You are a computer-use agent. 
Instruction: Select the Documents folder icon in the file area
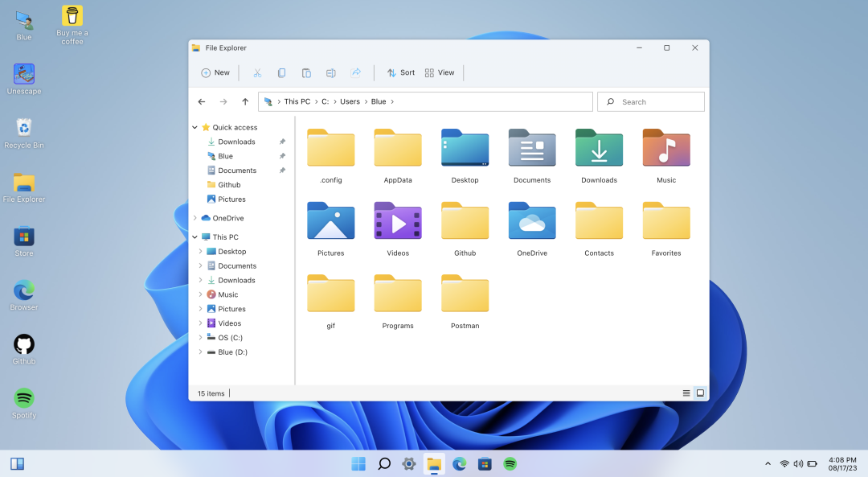532,148
